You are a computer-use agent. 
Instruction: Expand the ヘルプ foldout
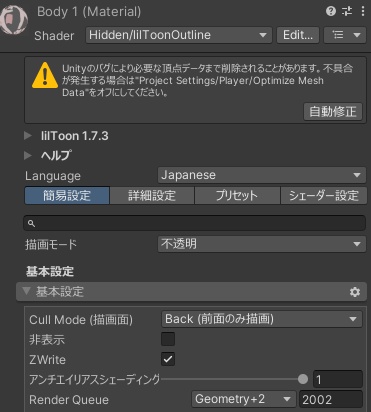pyautogui.click(x=28, y=155)
